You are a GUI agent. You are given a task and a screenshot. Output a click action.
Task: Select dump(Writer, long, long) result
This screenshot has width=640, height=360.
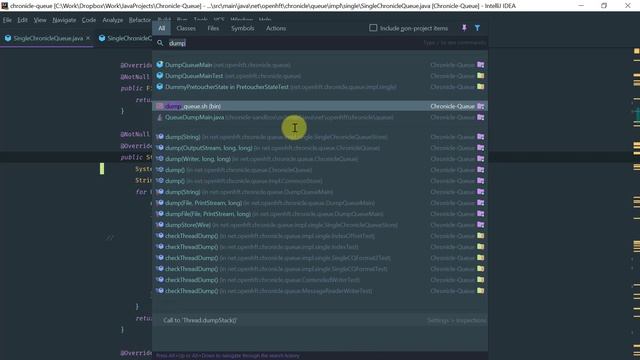(320, 159)
